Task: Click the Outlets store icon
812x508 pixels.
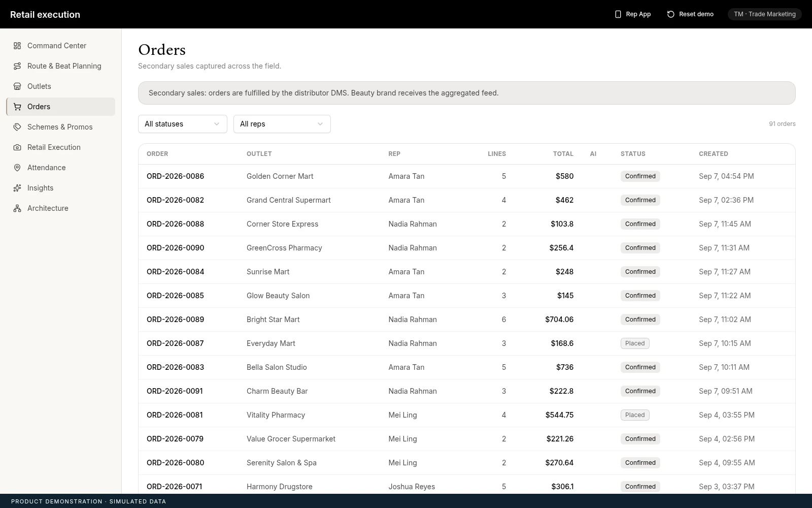Action: [17, 86]
